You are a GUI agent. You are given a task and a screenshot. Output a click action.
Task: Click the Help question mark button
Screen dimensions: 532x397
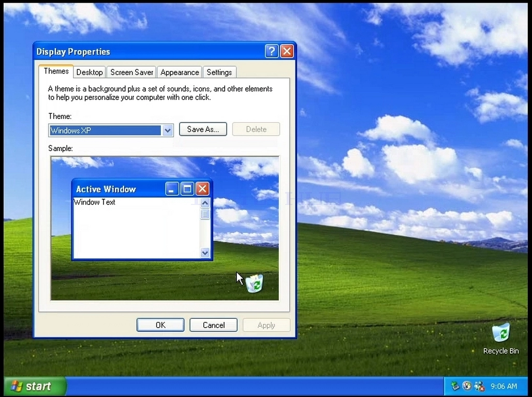tap(271, 51)
